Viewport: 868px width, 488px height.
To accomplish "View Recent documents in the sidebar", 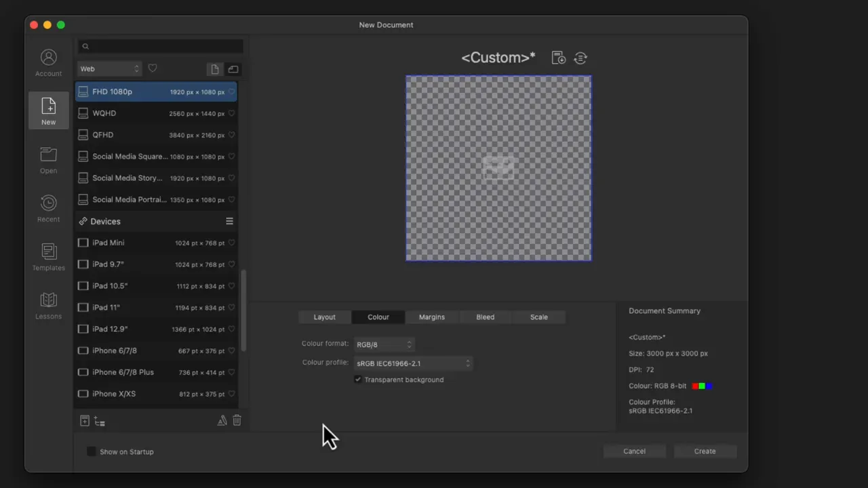I will pyautogui.click(x=48, y=208).
